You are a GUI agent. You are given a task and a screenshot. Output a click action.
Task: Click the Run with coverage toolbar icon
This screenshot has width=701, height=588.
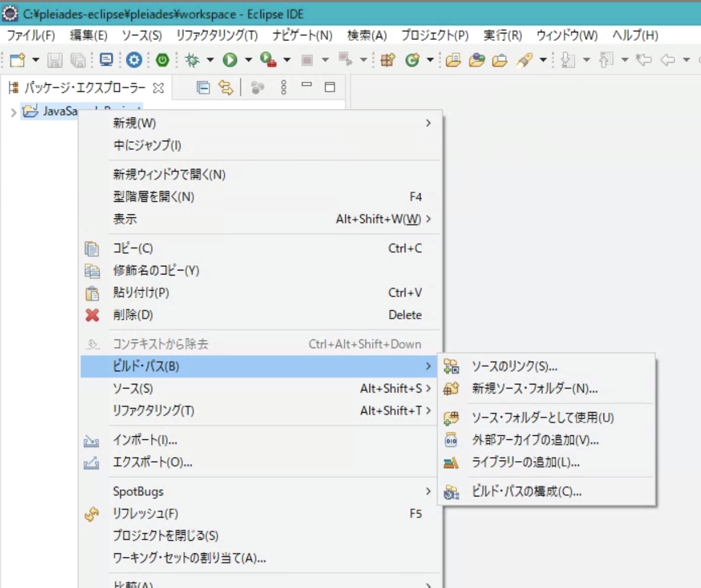[268, 60]
